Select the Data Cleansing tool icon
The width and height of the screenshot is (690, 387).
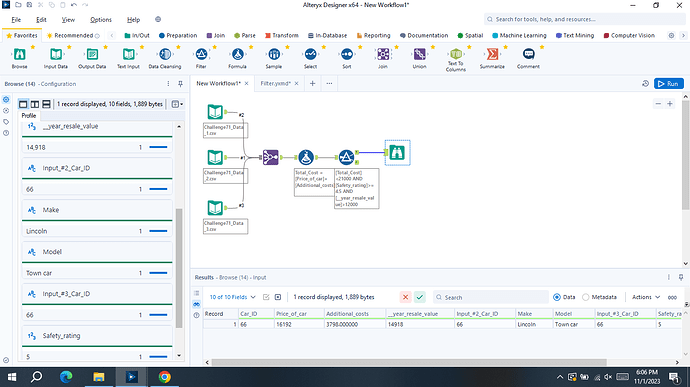pyautogui.click(x=165, y=55)
